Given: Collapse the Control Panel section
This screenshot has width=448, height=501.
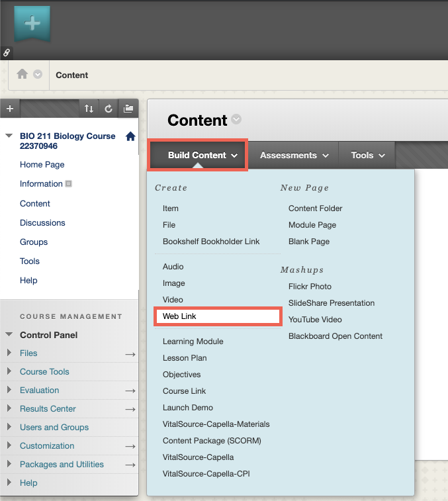Looking at the screenshot, I should 9,334.
